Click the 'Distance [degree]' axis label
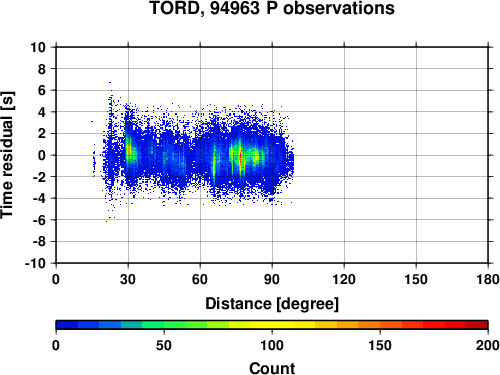The height and width of the screenshot is (375, 500). [x=272, y=304]
